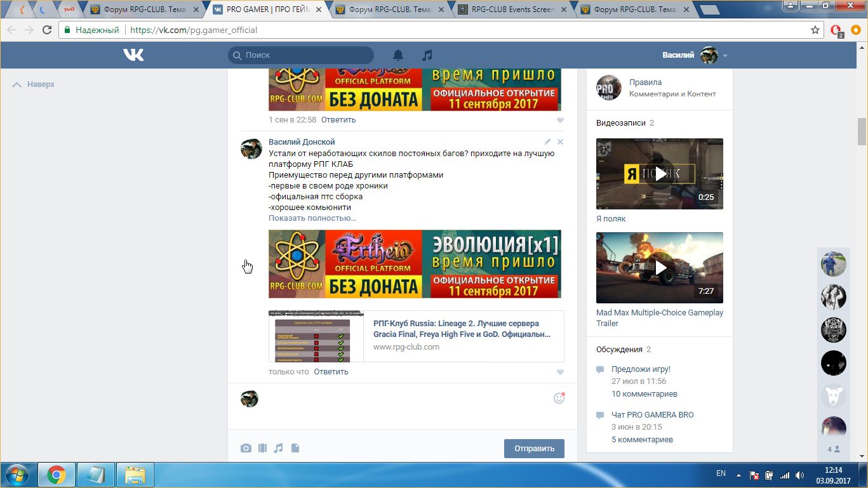Open the Василий profile dropdown menu
The height and width of the screenshot is (488, 868).
pos(725,55)
